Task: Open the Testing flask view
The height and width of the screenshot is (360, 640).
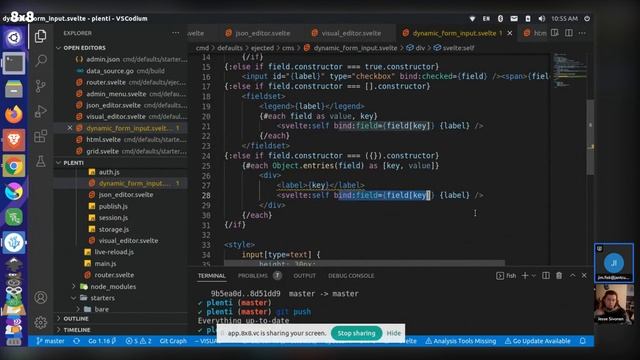Action: pyautogui.click(x=40, y=161)
